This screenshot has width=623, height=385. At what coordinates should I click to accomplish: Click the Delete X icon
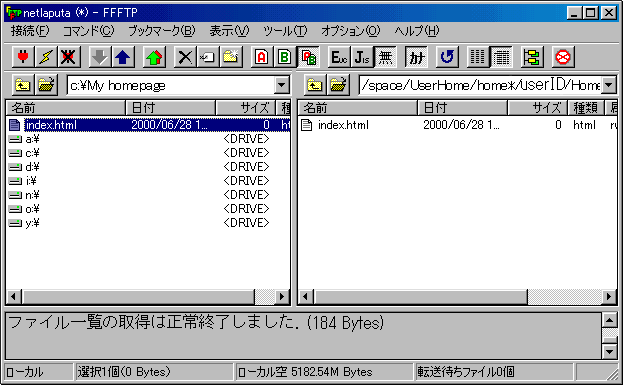tap(185, 57)
